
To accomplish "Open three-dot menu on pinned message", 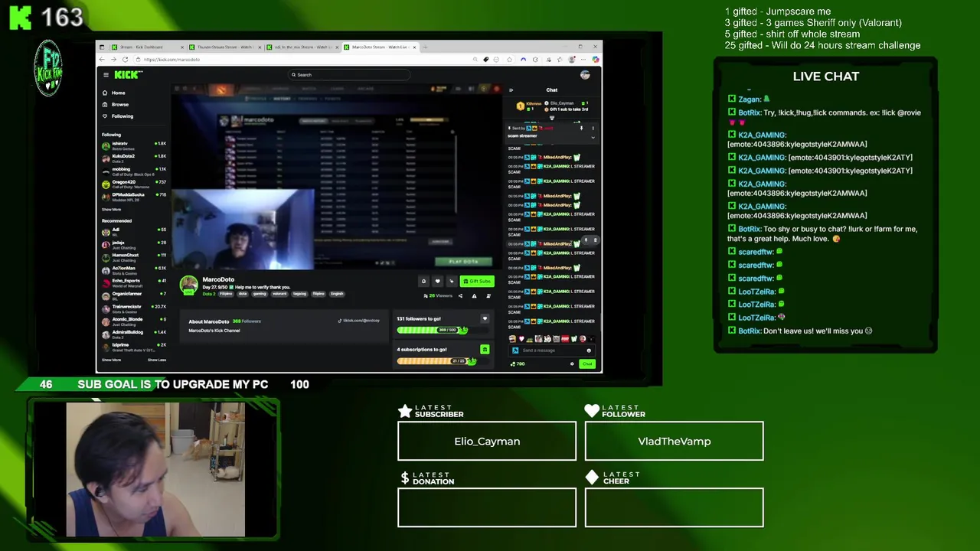I will [593, 129].
